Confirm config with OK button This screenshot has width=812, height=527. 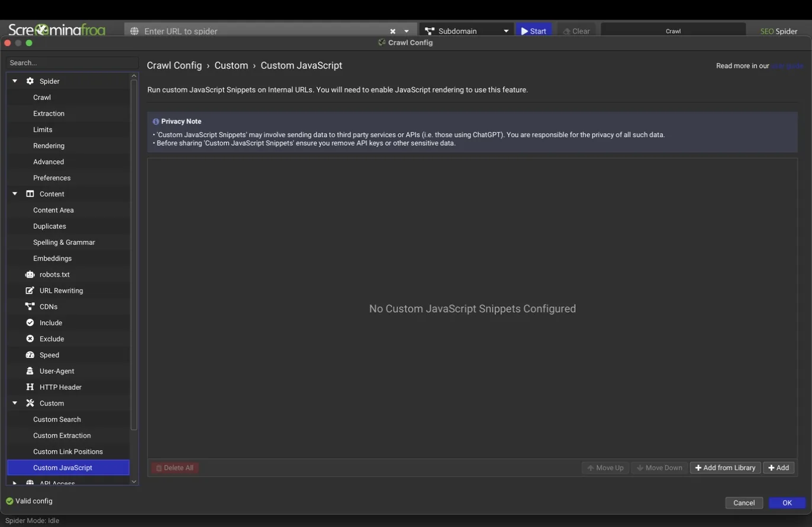(x=787, y=503)
